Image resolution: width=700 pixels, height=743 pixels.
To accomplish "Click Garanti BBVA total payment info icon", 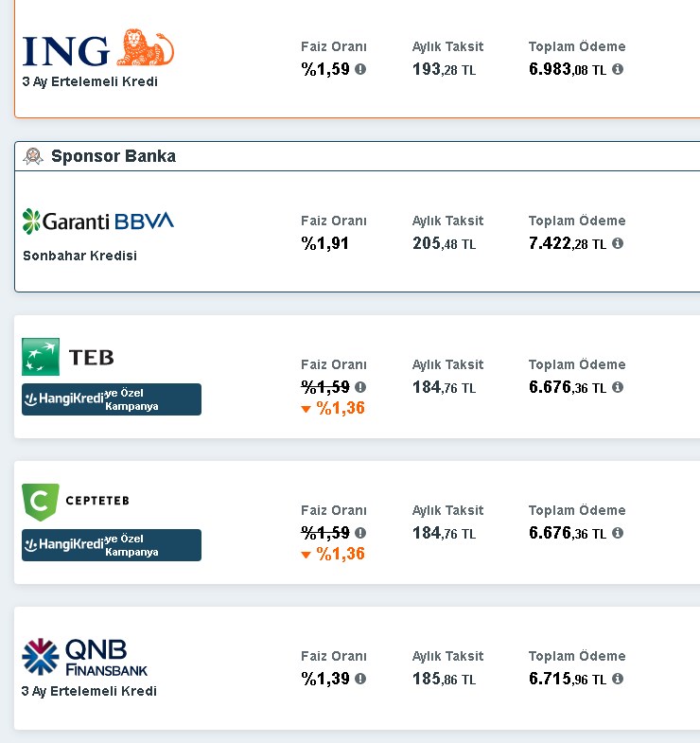I will (x=618, y=243).
